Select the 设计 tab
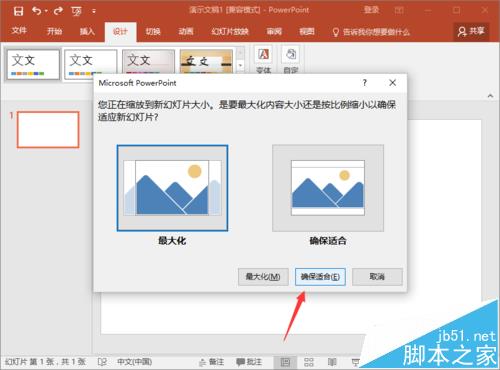Image resolution: width=500 pixels, height=370 pixels. tap(120, 32)
